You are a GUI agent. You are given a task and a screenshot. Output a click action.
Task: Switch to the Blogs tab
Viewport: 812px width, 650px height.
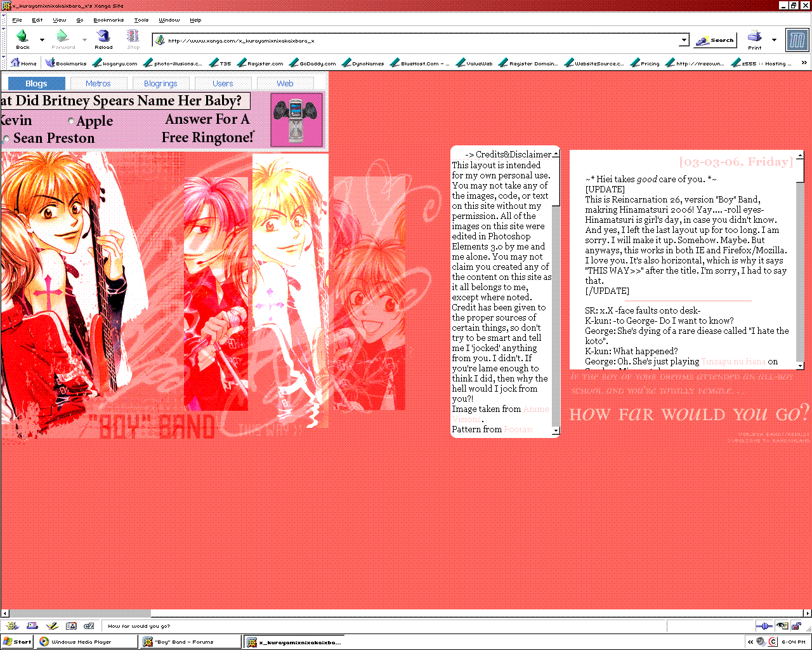(x=36, y=83)
